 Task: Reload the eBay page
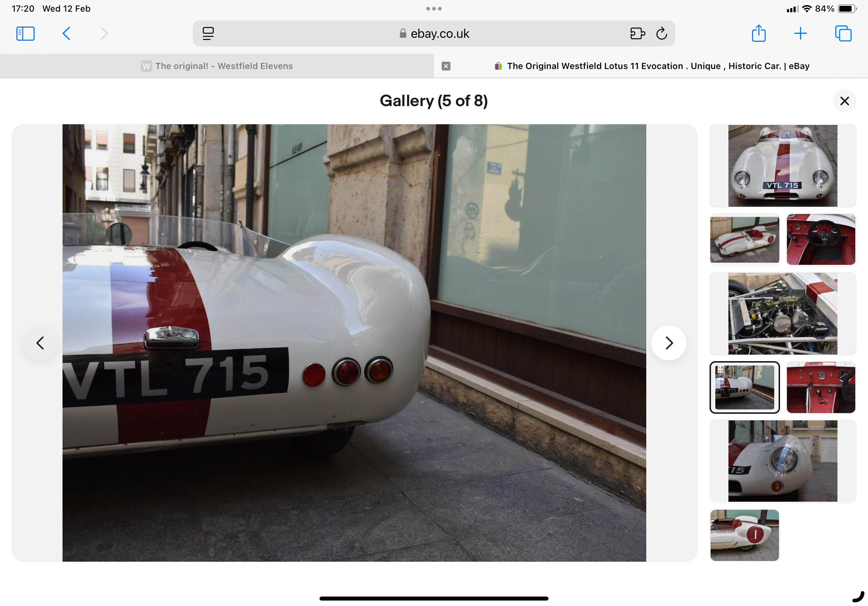[x=661, y=34]
